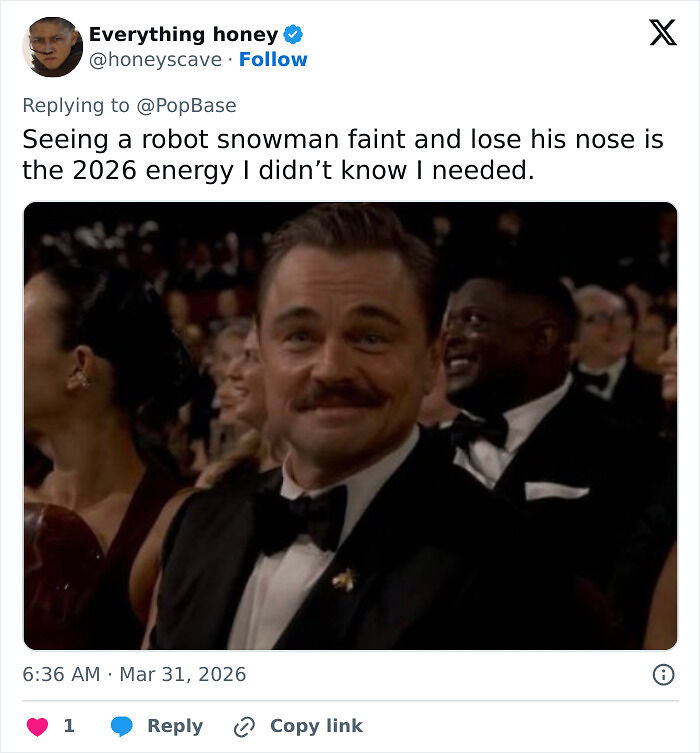700x753 pixels.
Task: Click the robot snowman tweet text
Action: click(x=342, y=154)
